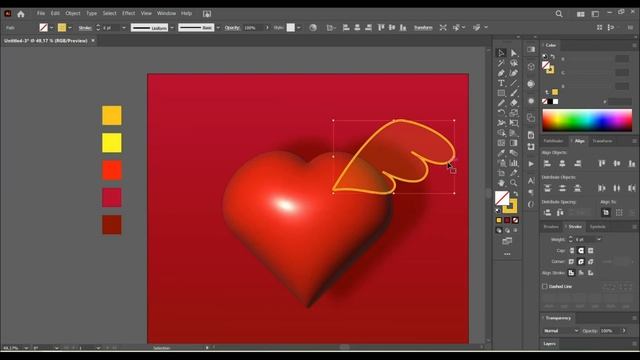The width and height of the screenshot is (640, 360).
Task: Choose Round Join corner option
Action: 581,262
